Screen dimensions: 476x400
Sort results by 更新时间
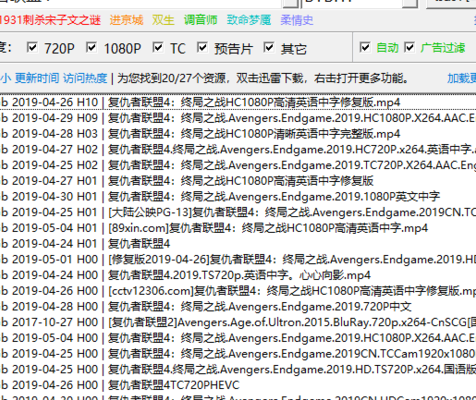coord(37,79)
